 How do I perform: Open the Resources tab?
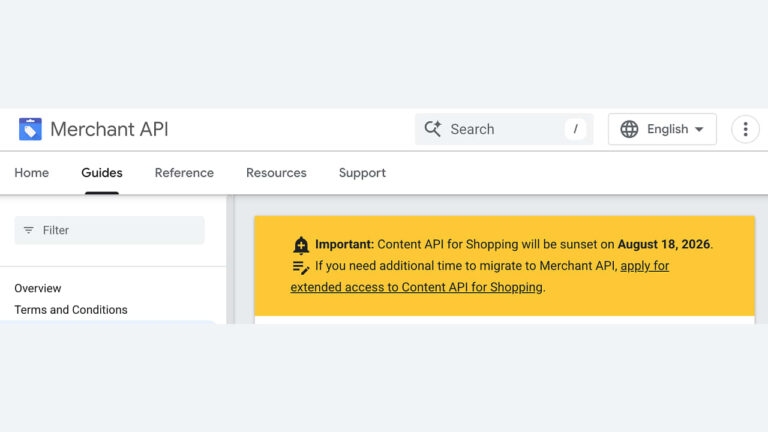276,173
